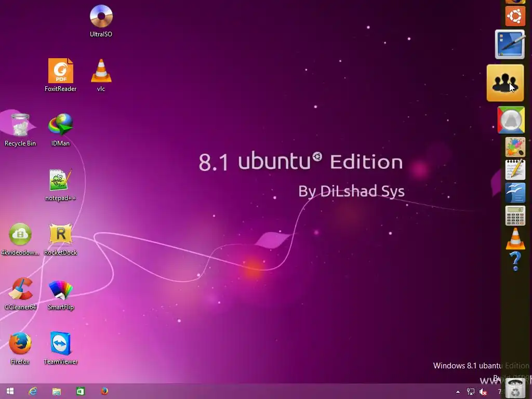Open the SmartFlip desktop shortcut

60,294
